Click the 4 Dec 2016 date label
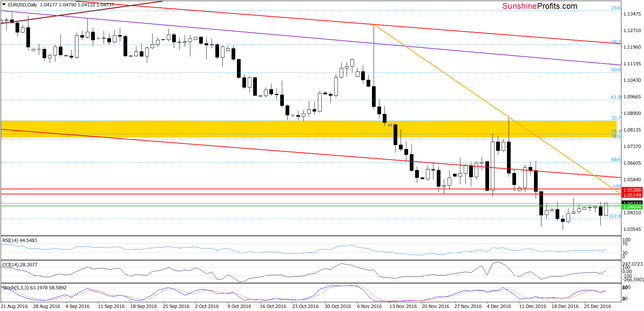Screen dimensions: 644x311 [499, 306]
